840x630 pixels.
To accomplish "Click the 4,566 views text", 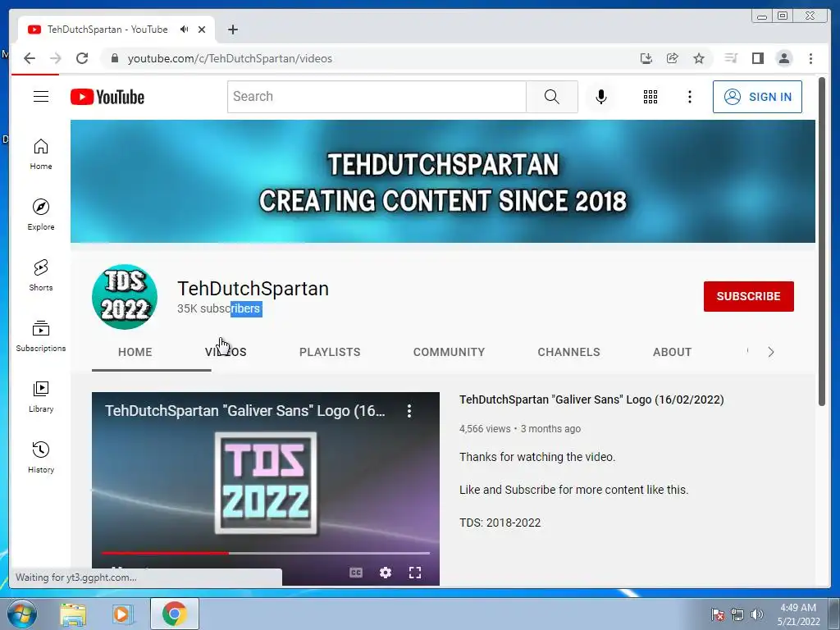I will (485, 428).
